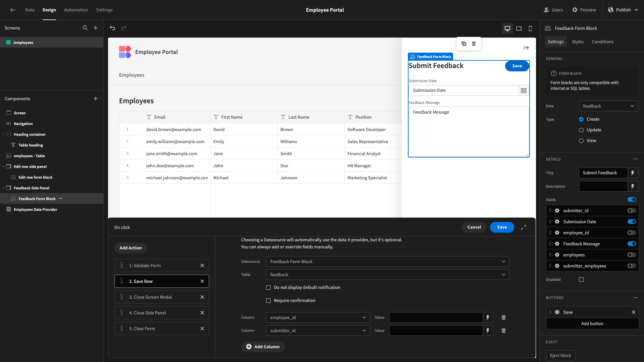Switch to desktop preview icon
Viewport: 644px width, 362px height.
coord(507,28)
